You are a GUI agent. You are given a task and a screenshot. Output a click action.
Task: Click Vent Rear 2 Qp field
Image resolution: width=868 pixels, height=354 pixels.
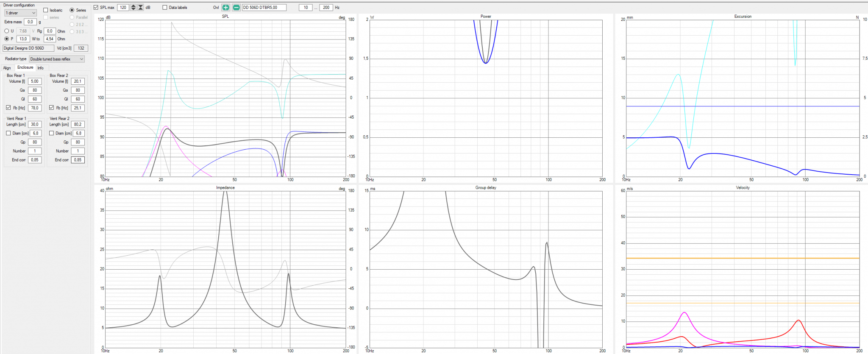(78, 142)
